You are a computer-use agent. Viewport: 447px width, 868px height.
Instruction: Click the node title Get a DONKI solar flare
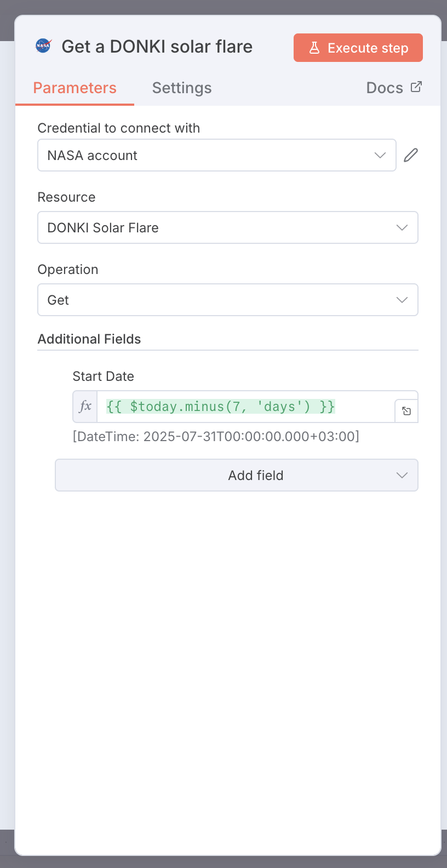click(x=157, y=47)
